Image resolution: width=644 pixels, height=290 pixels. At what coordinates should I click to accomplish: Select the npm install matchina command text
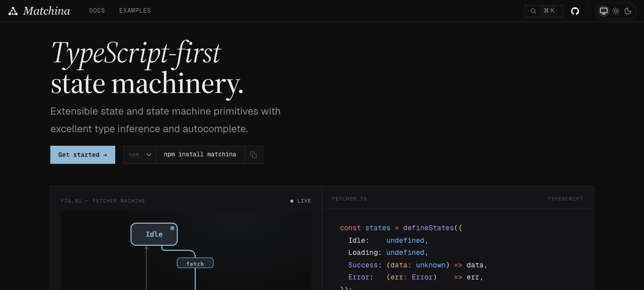click(200, 155)
